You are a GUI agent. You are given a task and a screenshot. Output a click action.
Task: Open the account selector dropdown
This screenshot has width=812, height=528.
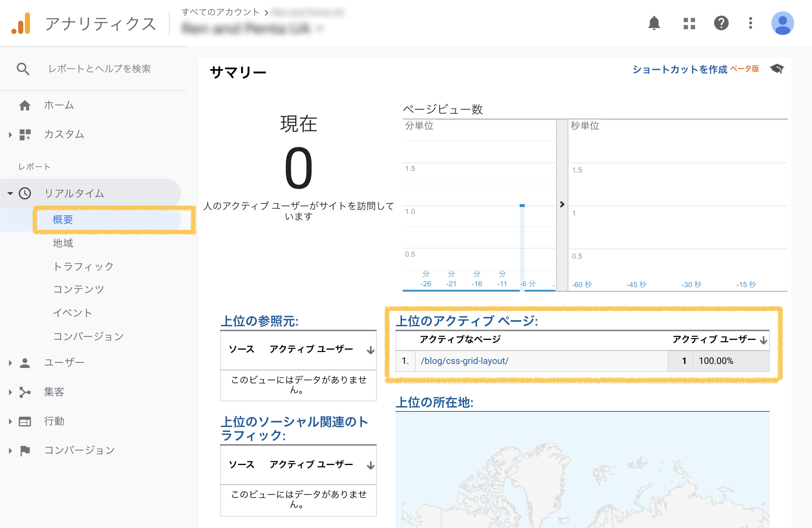[252, 28]
